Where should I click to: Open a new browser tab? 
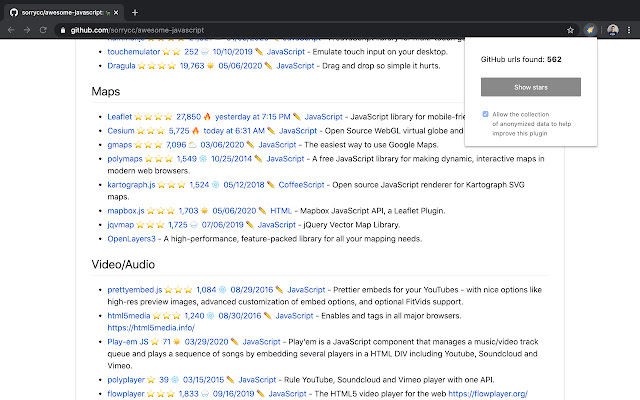click(135, 11)
